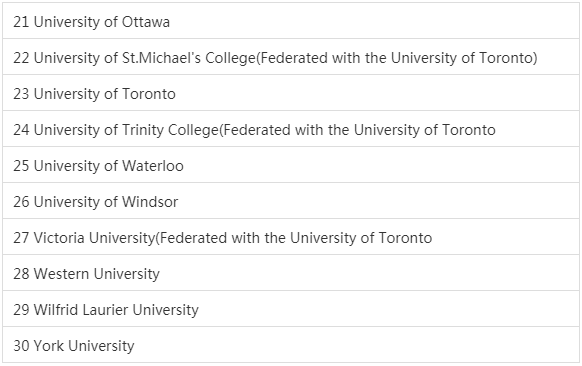Click the number 29 before Wilfrid Laurier

point(21,310)
